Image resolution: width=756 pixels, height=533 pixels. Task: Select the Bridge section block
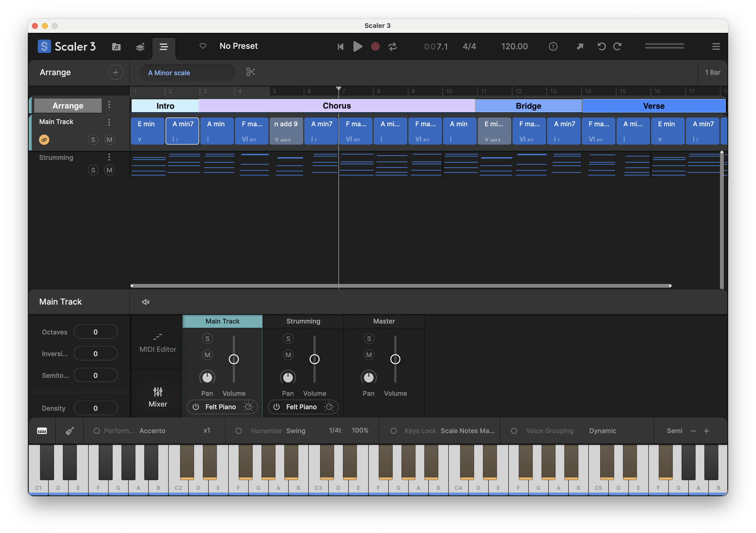(528, 106)
